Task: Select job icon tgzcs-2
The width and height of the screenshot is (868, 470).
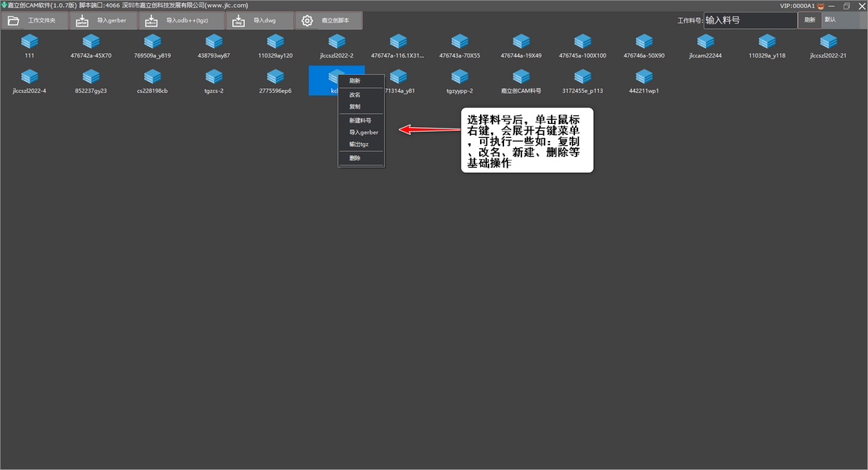Action: tap(213, 81)
